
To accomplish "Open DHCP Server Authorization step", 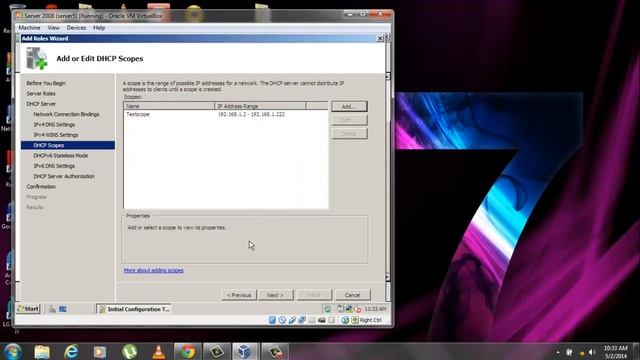I will pos(64,176).
